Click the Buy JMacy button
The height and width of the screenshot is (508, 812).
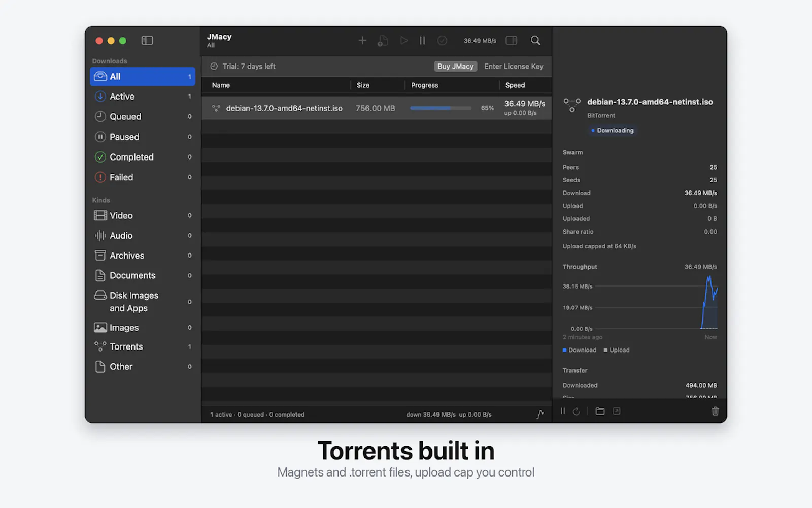(x=455, y=66)
